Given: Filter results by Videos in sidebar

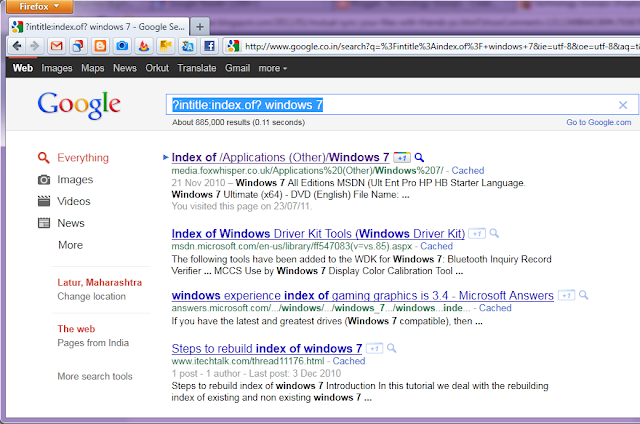Looking at the screenshot, I should click(74, 201).
